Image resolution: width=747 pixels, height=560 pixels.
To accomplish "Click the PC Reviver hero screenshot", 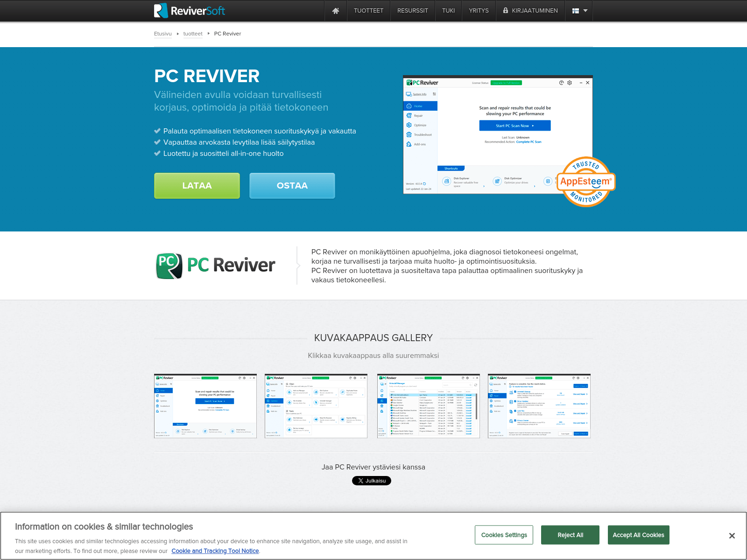I will pos(498,134).
